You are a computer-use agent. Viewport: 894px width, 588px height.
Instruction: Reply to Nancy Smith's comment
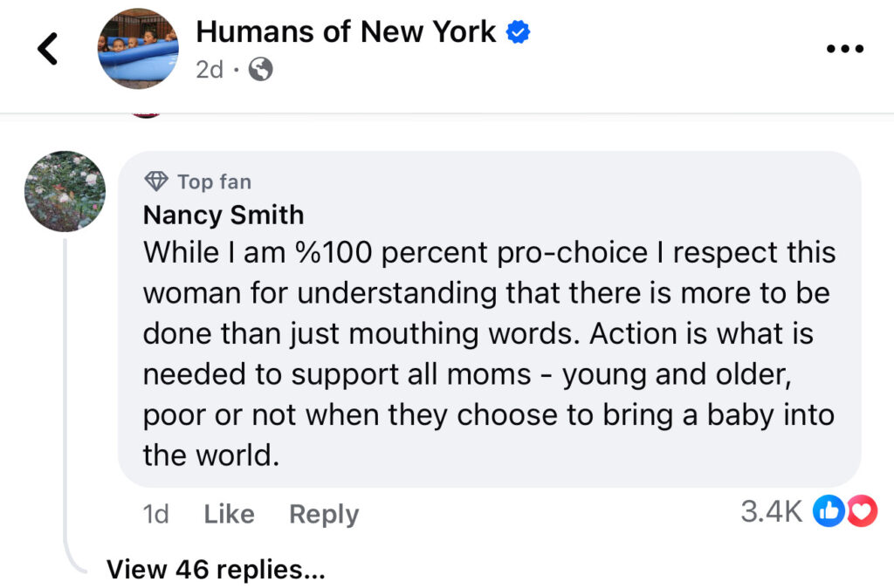(324, 515)
